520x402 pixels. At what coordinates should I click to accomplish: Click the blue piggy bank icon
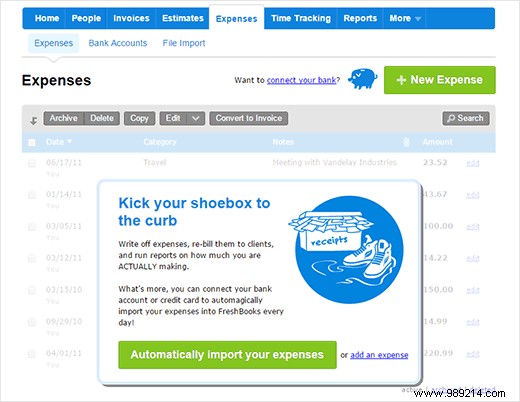363,79
